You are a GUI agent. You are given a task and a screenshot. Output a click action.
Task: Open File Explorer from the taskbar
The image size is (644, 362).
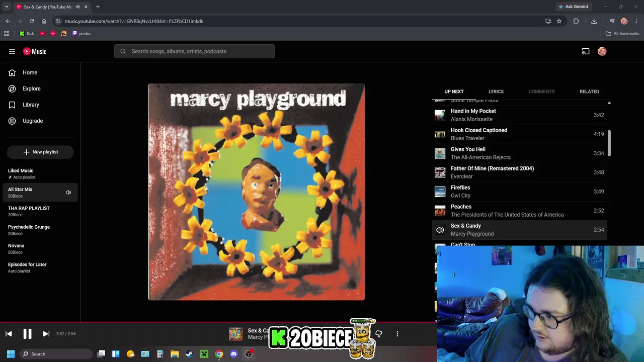(x=175, y=354)
